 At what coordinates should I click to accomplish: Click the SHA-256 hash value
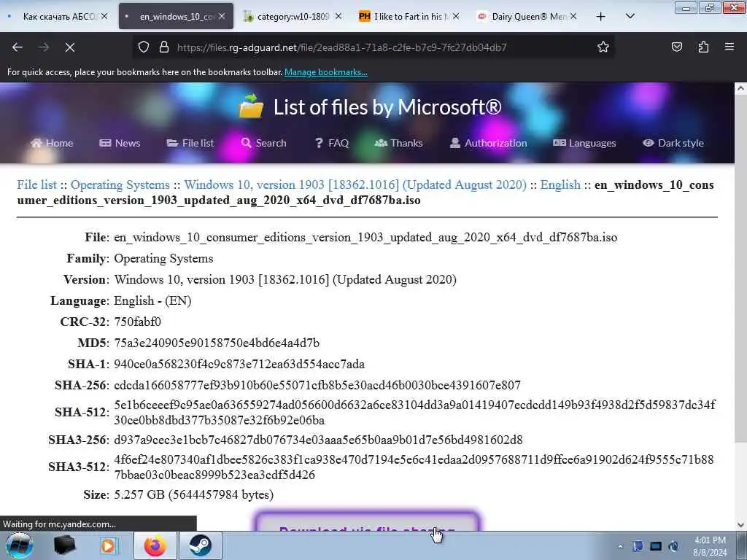317,385
